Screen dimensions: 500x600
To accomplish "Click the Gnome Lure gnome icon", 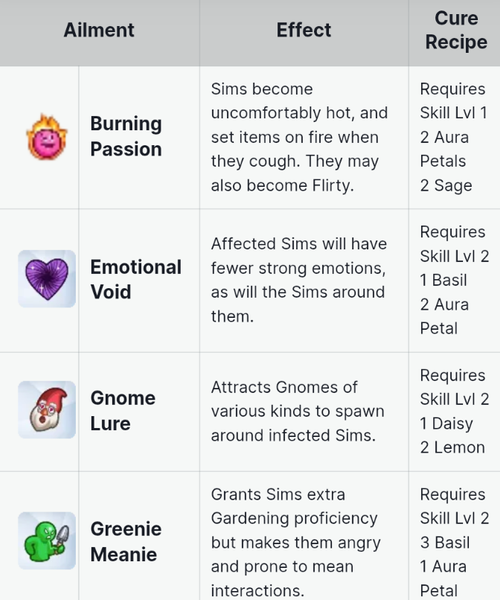I will (47, 409).
